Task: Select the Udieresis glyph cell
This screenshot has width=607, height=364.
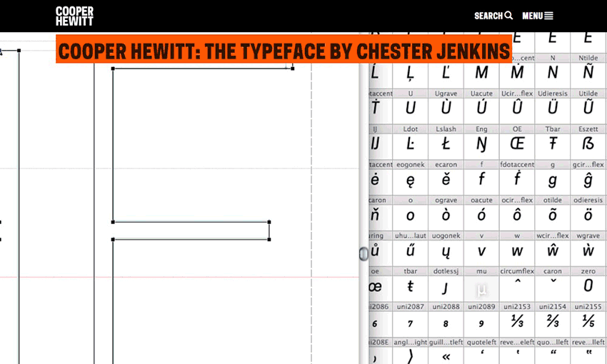Action: coord(553,108)
